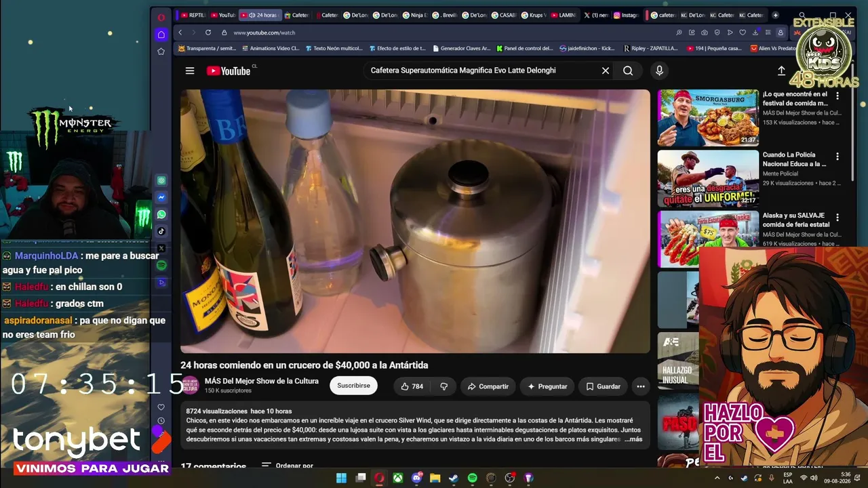Open the Smorgasburg food festival video thumbnail

click(708, 118)
